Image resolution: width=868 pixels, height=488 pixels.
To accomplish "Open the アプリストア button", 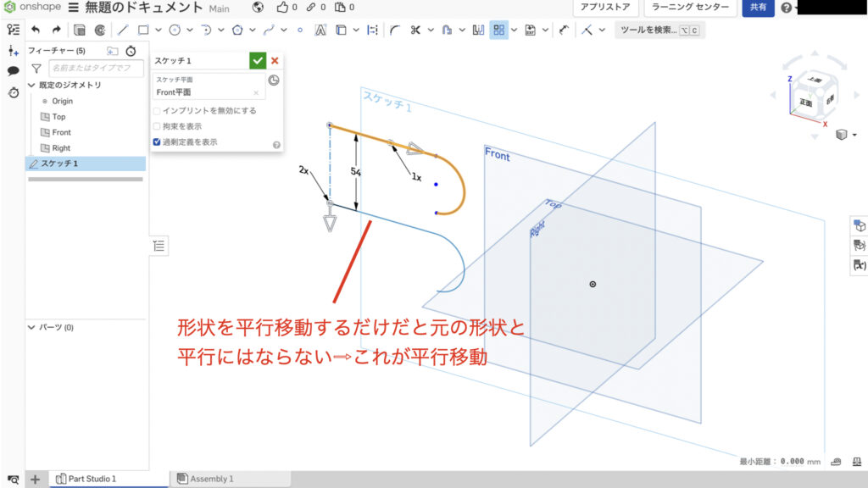I will coord(604,7).
